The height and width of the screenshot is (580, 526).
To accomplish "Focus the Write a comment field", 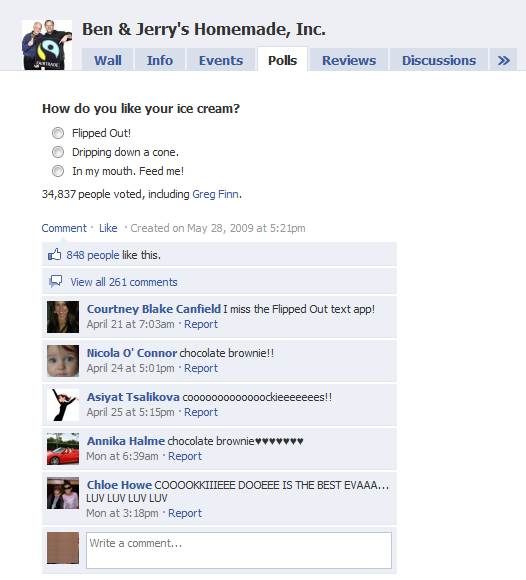I will 239,550.
